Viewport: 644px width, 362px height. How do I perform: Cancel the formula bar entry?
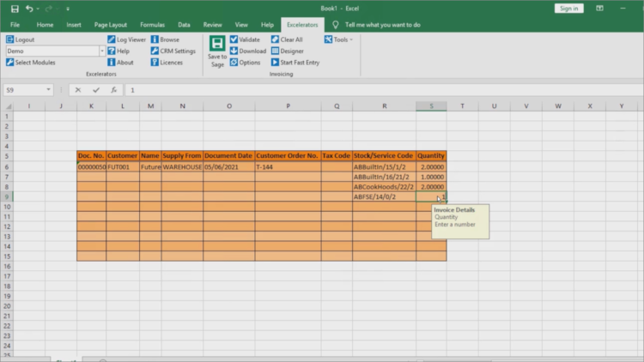[78, 90]
